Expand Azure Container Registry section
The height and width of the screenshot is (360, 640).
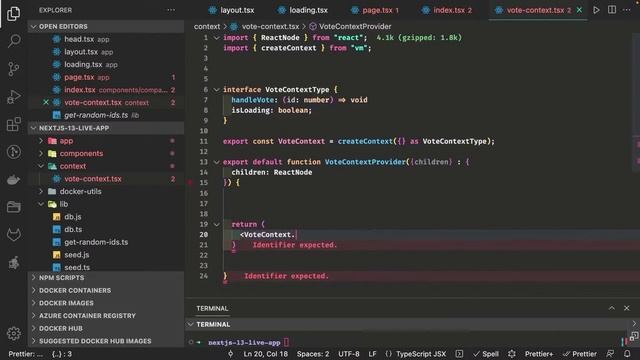click(106, 316)
